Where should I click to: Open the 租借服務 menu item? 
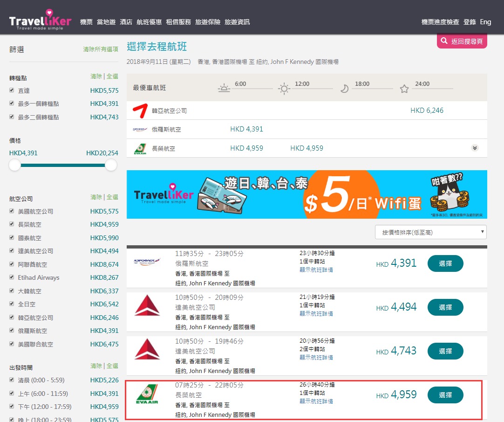pyautogui.click(x=178, y=22)
